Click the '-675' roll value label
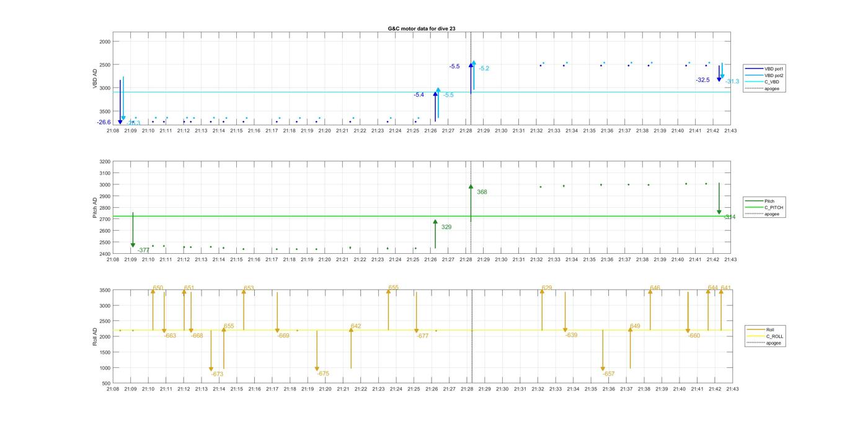This screenshot has width=868, height=430. pos(323,374)
